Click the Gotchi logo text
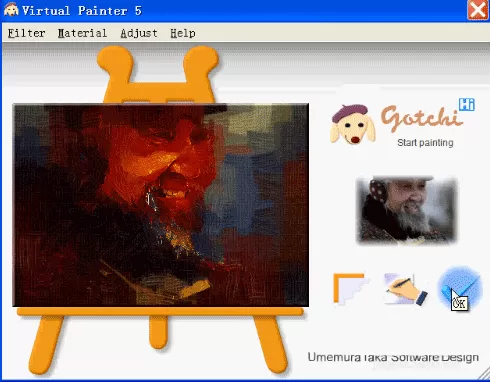This screenshot has width=490, height=382. (x=421, y=118)
